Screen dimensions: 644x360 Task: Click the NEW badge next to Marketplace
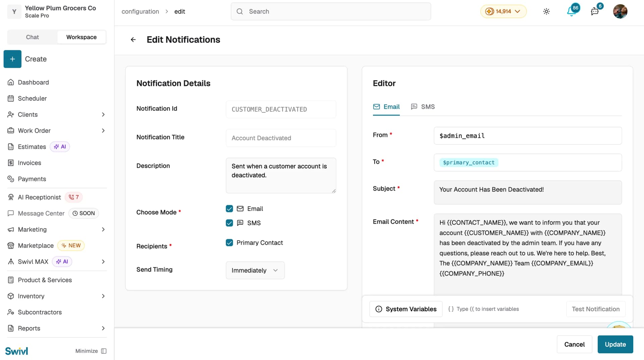(71, 246)
